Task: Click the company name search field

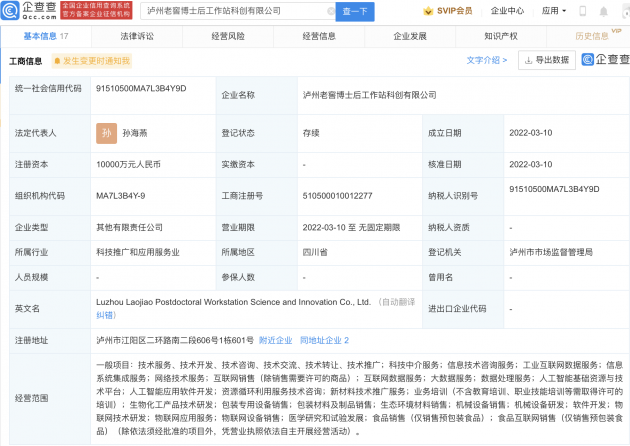Action: tap(237, 11)
